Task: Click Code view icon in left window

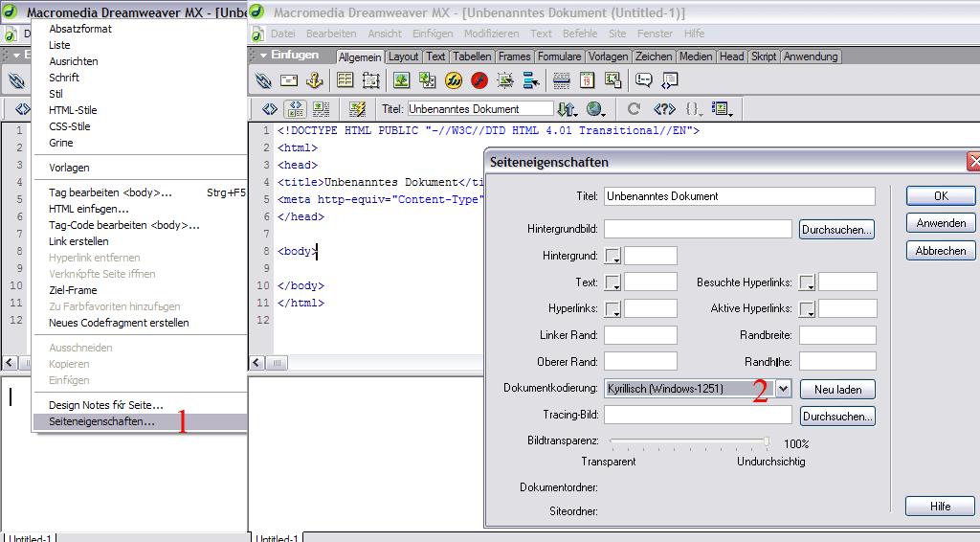Action: click(23, 109)
